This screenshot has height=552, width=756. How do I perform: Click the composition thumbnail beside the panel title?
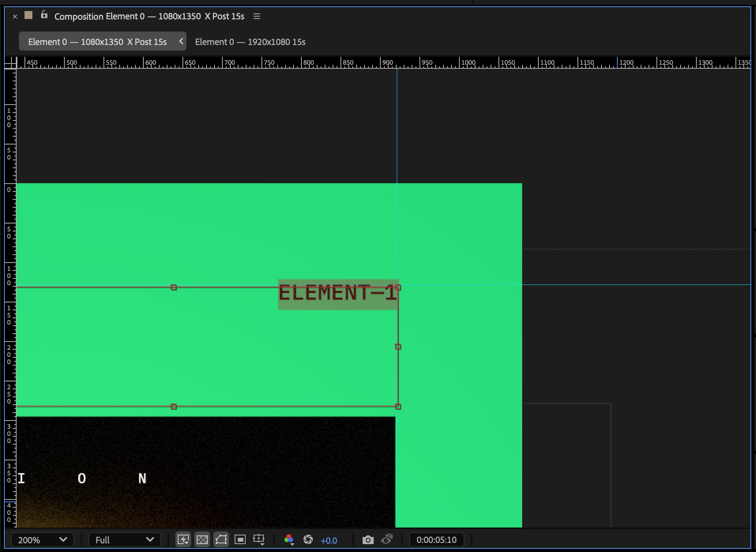point(28,15)
